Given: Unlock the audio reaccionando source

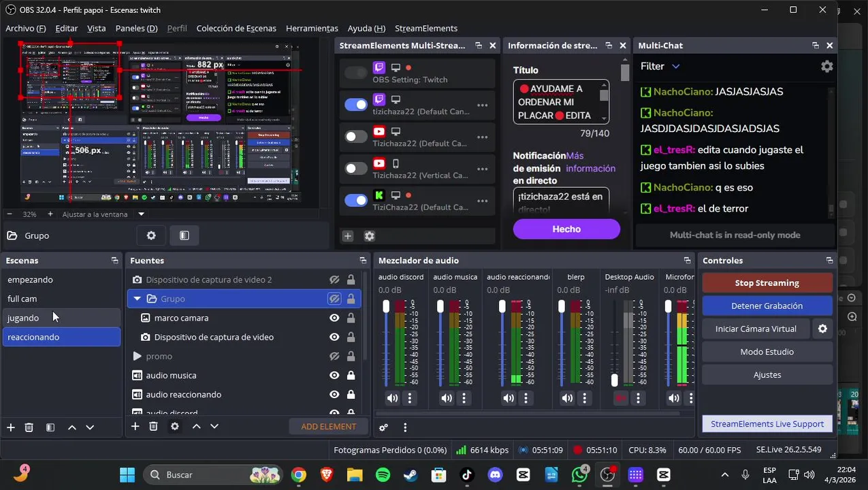Looking at the screenshot, I should [351, 394].
